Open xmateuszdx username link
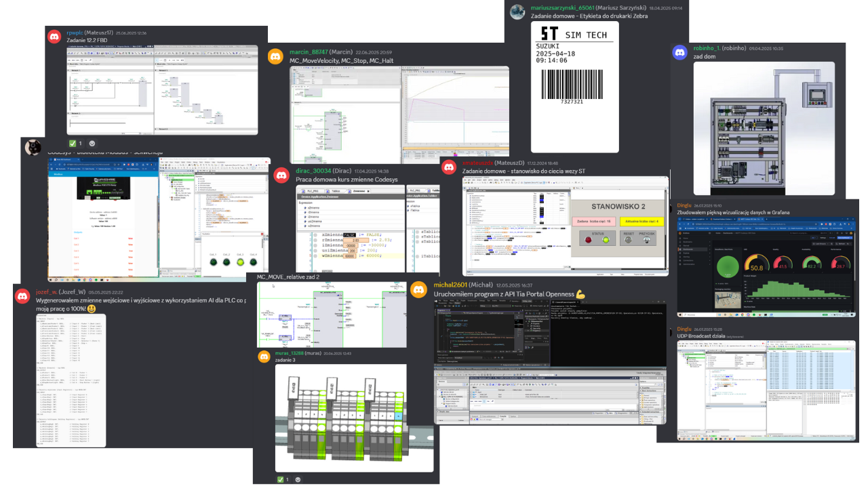Screen dimensions: 868x488 477,163
